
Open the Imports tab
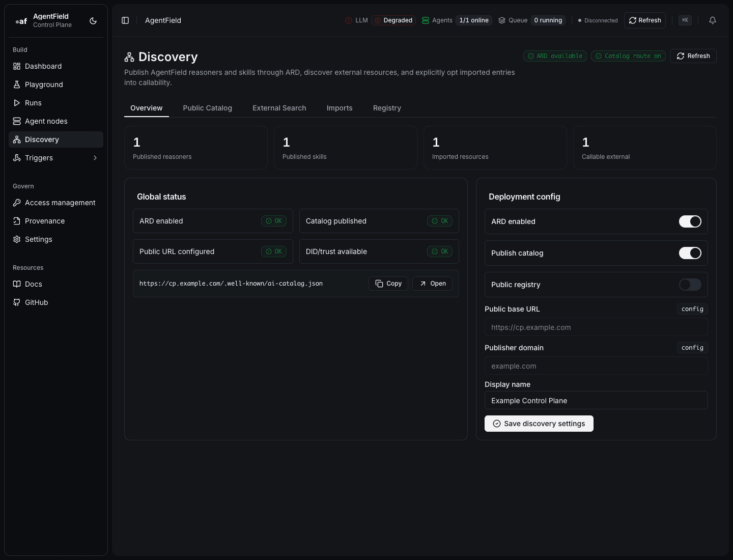pos(340,108)
